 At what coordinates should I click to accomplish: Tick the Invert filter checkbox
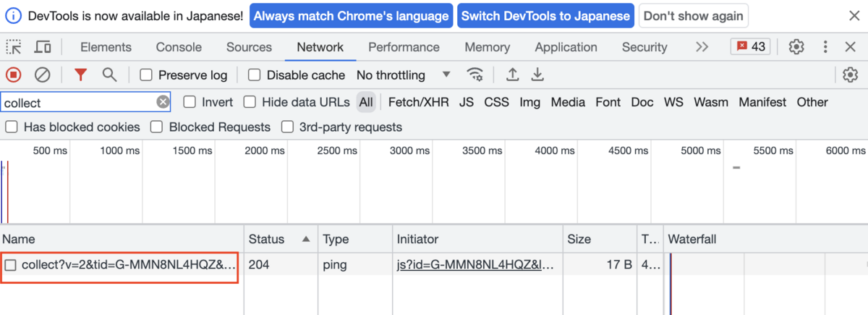(190, 102)
